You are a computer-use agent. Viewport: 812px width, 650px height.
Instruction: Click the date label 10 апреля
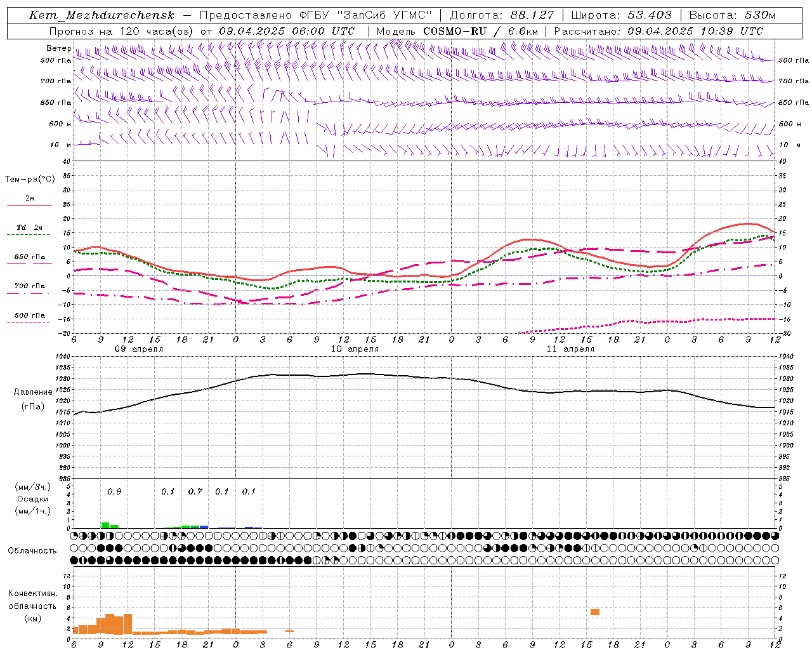click(x=355, y=349)
